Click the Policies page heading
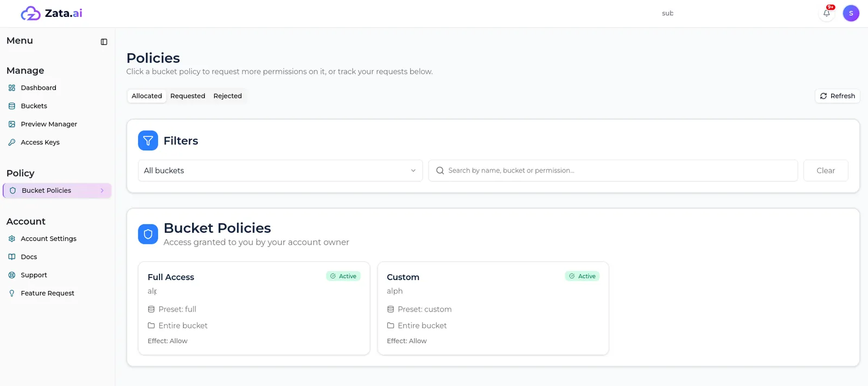This screenshot has height=386, width=868. coord(153,58)
